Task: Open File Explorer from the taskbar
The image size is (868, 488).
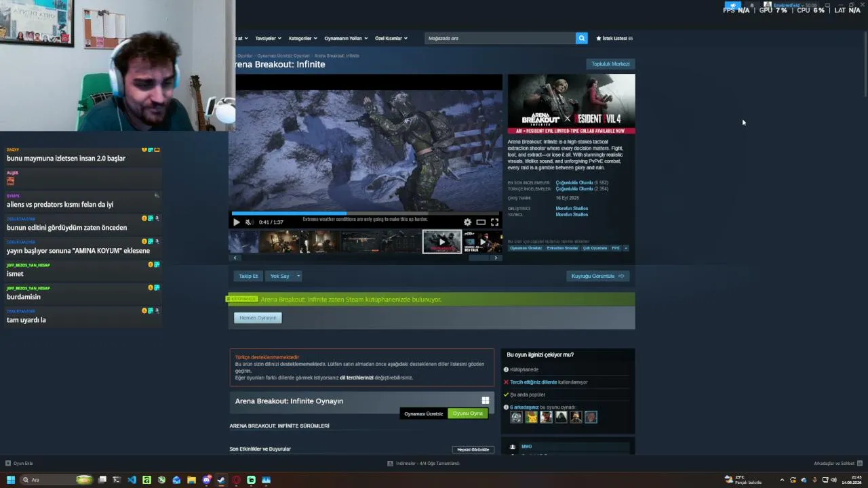Action: click(x=191, y=480)
